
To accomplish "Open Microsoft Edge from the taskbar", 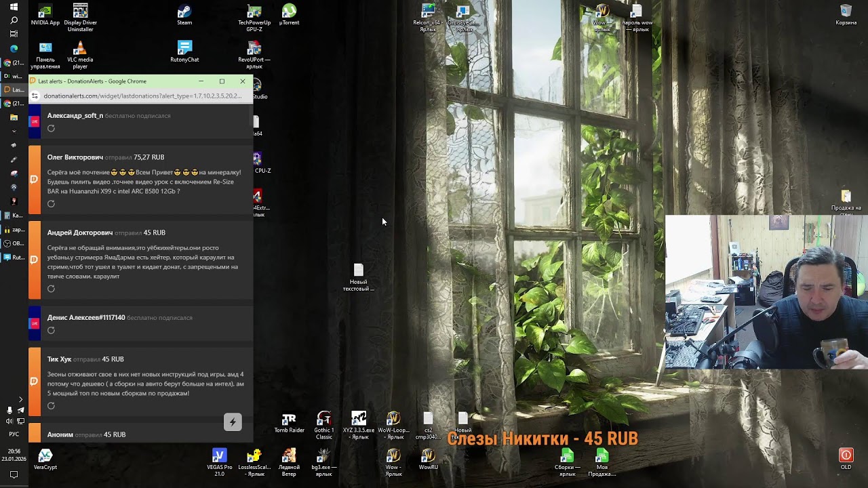I will (x=14, y=49).
